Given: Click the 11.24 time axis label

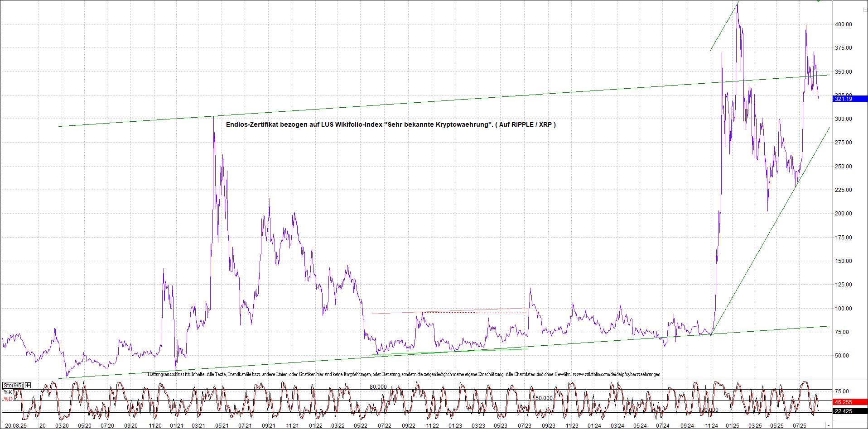Looking at the screenshot, I should (711, 425).
